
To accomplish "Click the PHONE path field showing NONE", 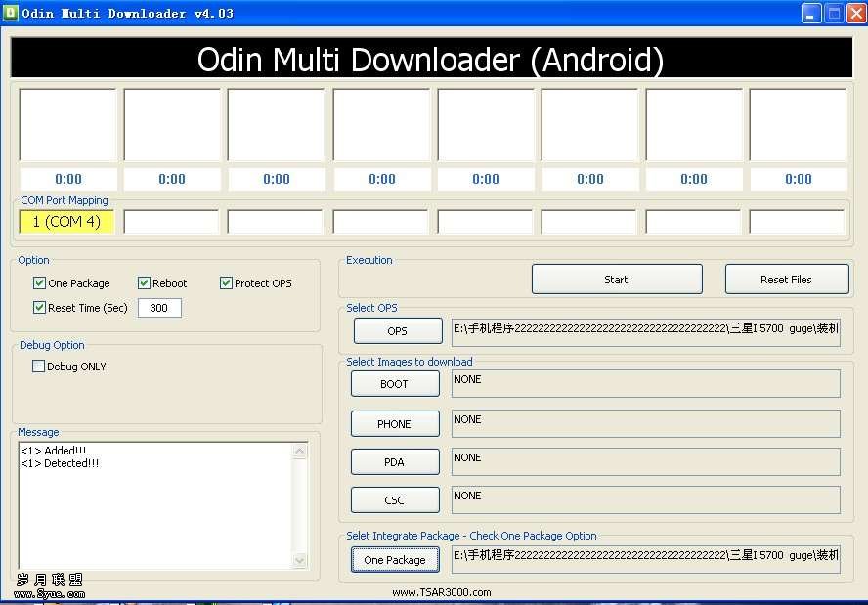I will (x=645, y=423).
